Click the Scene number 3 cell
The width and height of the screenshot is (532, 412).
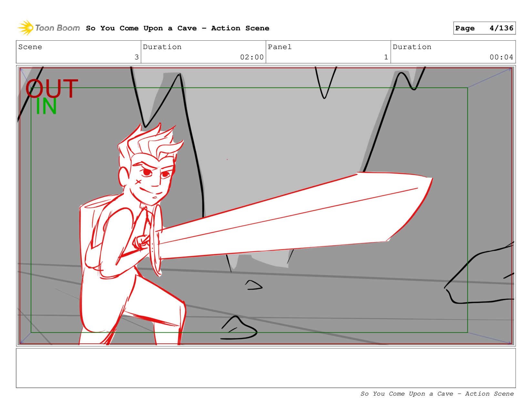78,52
